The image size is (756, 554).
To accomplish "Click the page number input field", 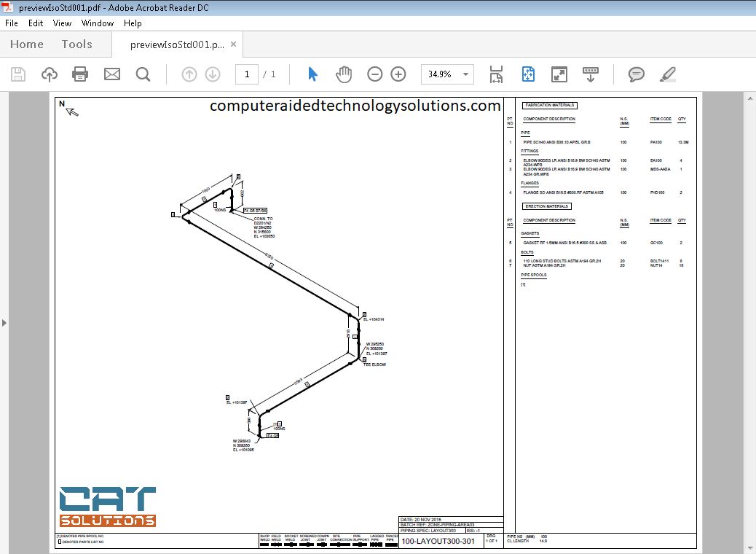I will click(x=248, y=74).
